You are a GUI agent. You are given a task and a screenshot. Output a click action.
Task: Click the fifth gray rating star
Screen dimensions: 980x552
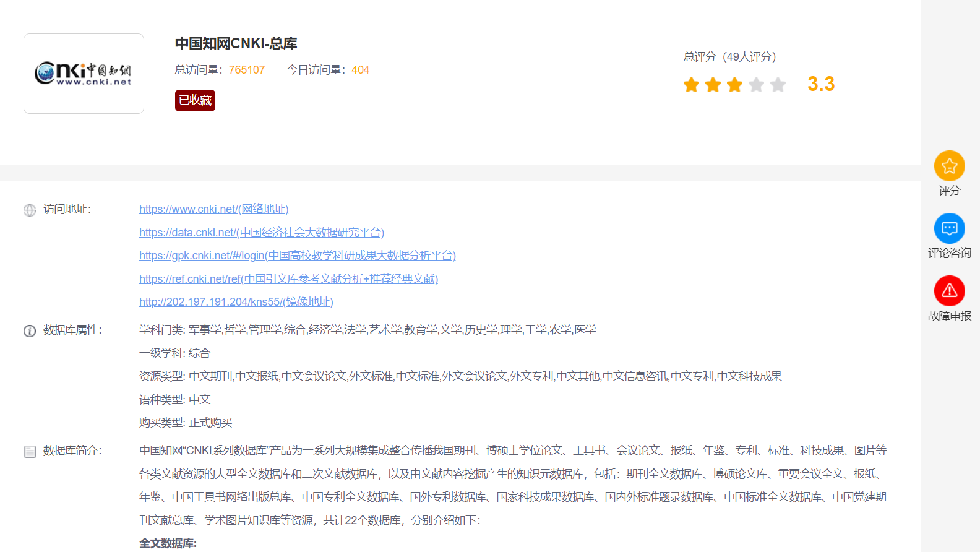(778, 85)
